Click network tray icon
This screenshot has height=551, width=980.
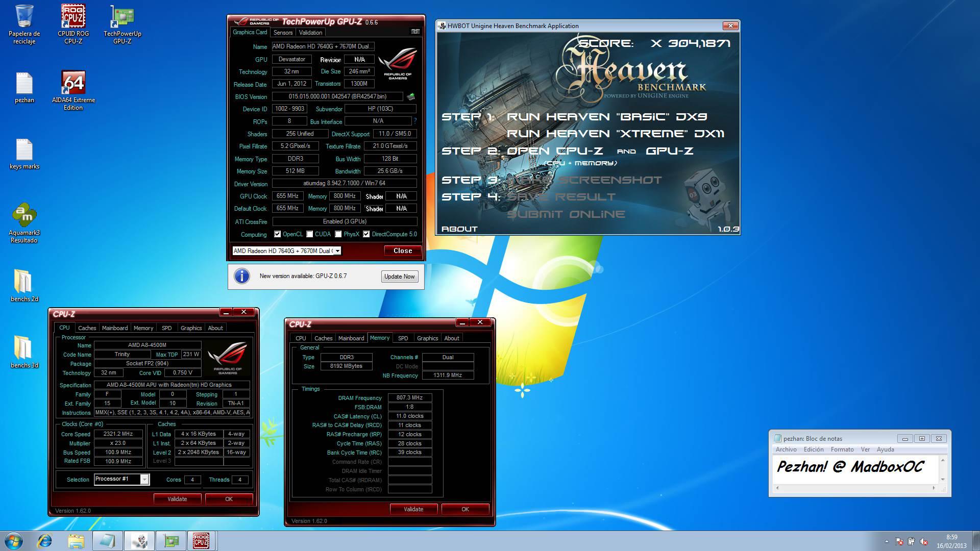pyautogui.click(x=912, y=541)
